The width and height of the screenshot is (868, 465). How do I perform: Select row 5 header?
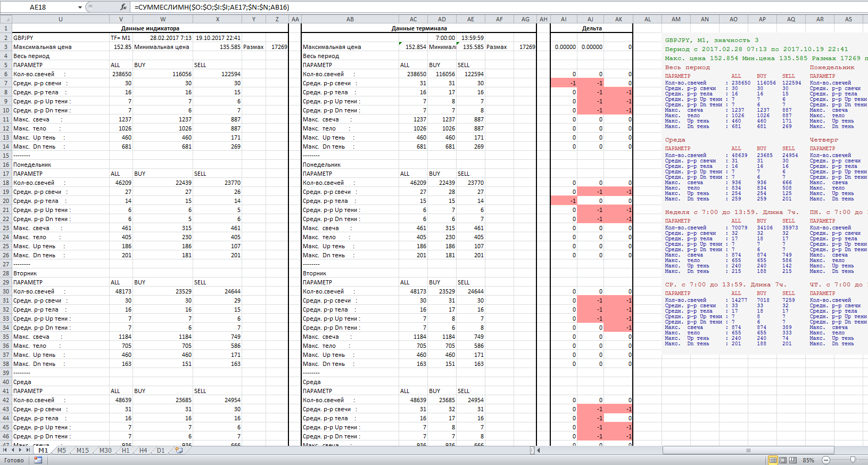pyautogui.click(x=6, y=65)
